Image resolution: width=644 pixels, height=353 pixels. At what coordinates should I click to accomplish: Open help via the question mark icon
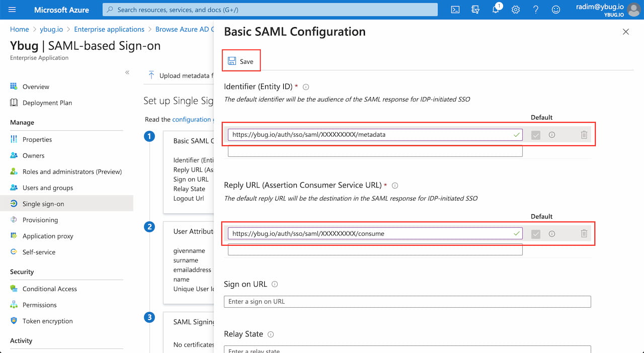coord(535,10)
